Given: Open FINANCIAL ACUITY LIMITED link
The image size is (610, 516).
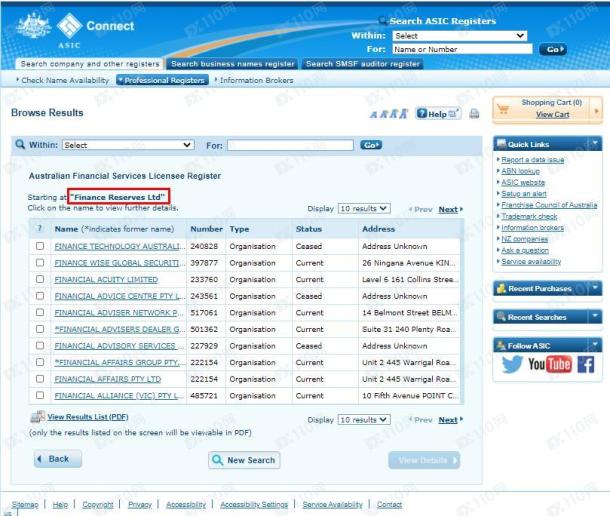Looking at the screenshot, I should (x=106, y=279).
